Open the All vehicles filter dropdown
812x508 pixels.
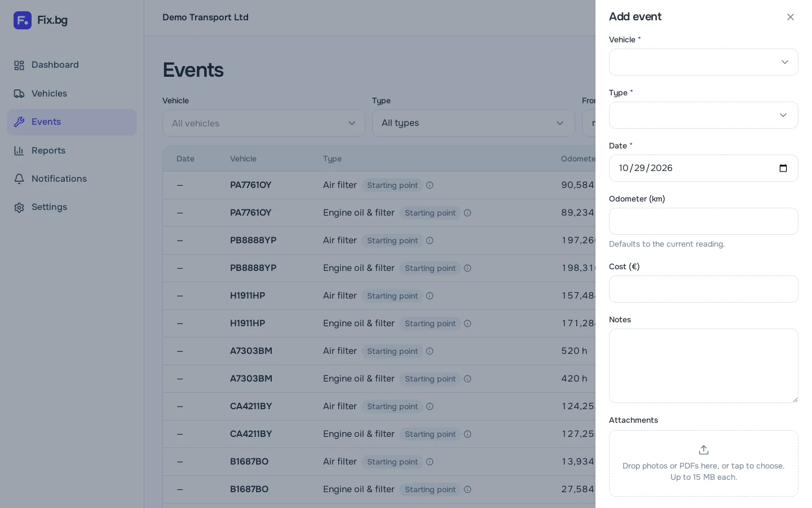click(x=264, y=123)
